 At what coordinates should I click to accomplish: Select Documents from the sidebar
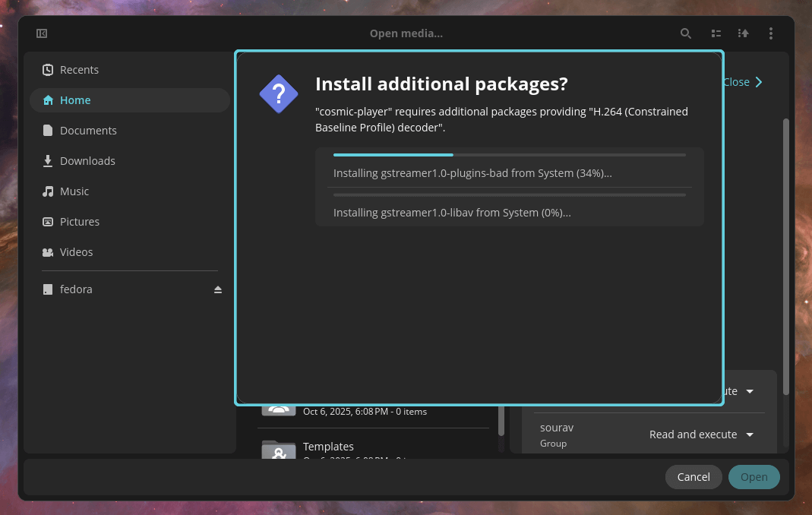pos(87,130)
